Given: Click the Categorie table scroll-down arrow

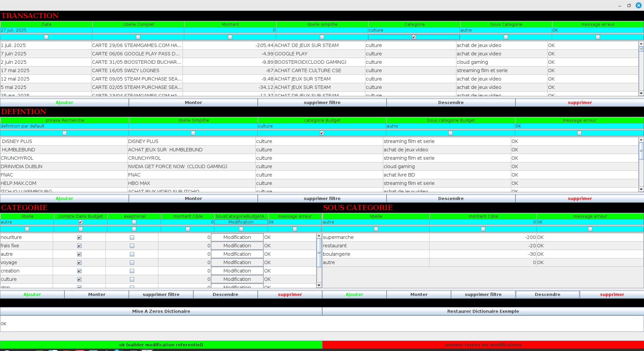Looking at the screenshot, I should pos(319,285).
